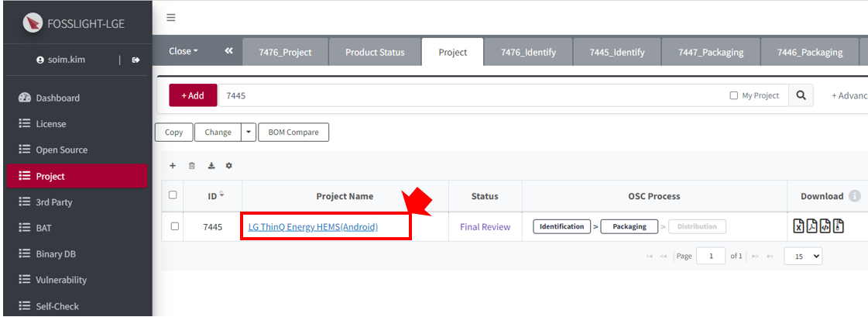The width and height of the screenshot is (868, 317).
Task: Click the ID cell 7445
Action: point(213,226)
